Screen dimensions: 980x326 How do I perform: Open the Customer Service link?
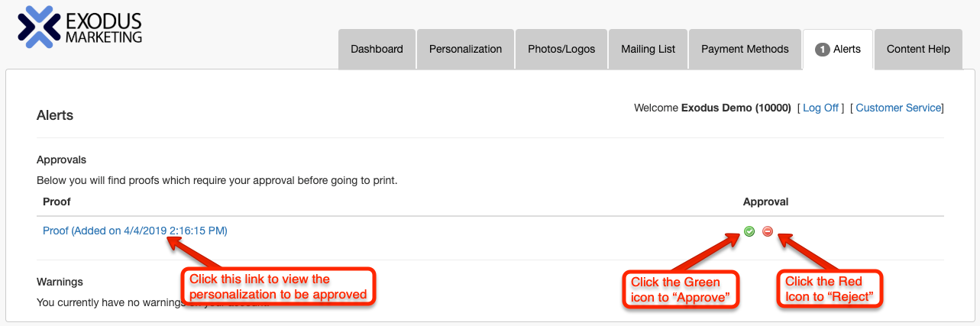coord(898,108)
